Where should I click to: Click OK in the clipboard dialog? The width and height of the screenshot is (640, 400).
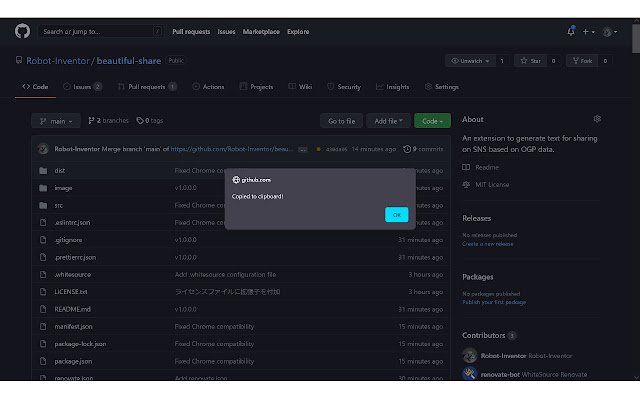coord(396,215)
